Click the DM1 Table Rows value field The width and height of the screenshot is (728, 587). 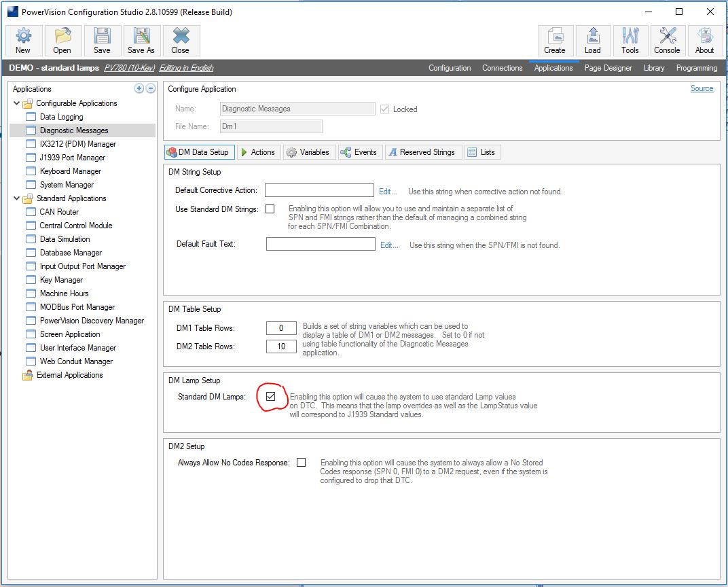click(x=281, y=328)
